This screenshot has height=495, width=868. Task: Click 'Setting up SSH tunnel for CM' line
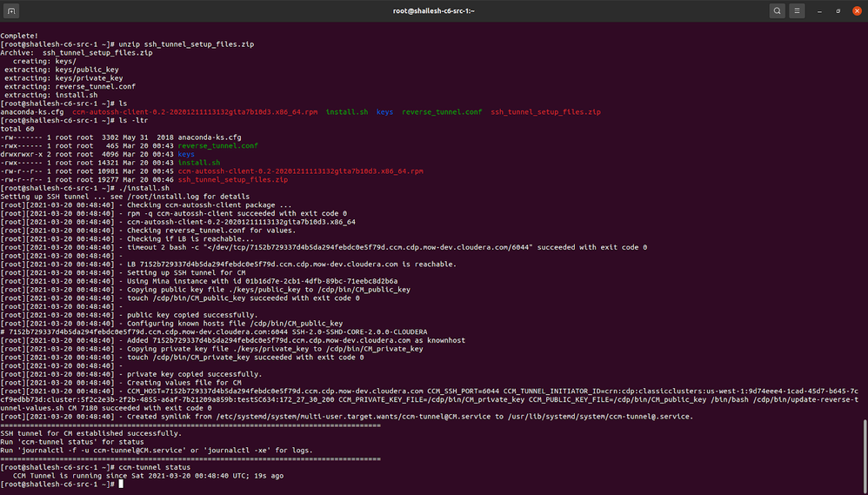coord(123,273)
